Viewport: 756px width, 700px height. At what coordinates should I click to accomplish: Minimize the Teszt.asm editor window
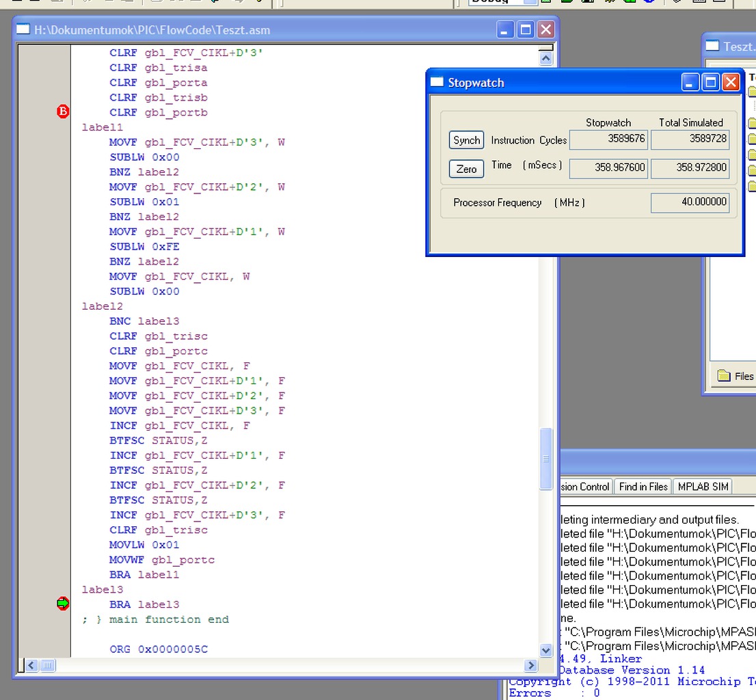click(x=504, y=30)
